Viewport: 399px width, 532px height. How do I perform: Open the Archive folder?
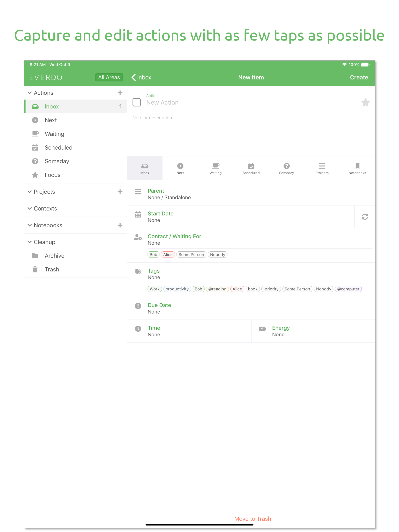pyautogui.click(x=76, y=256)
